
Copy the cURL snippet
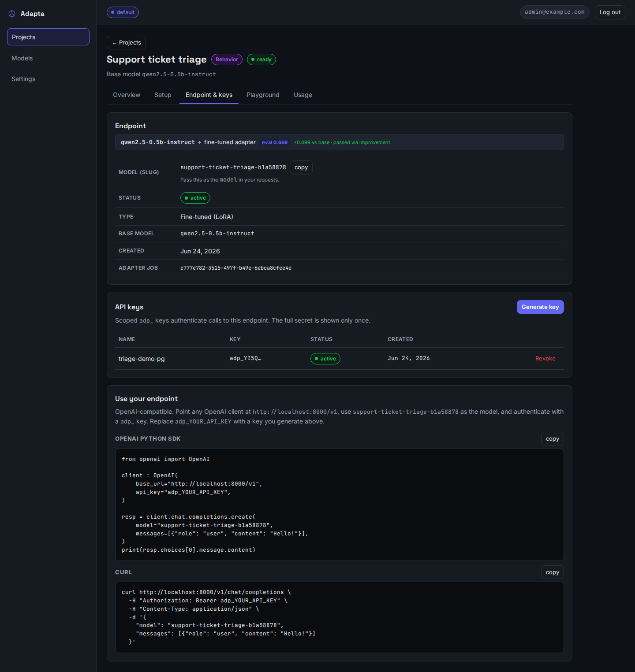pos(553,572)
